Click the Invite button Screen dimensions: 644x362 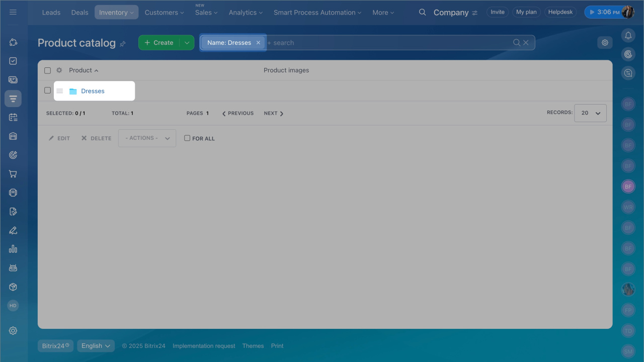(497, 12)
